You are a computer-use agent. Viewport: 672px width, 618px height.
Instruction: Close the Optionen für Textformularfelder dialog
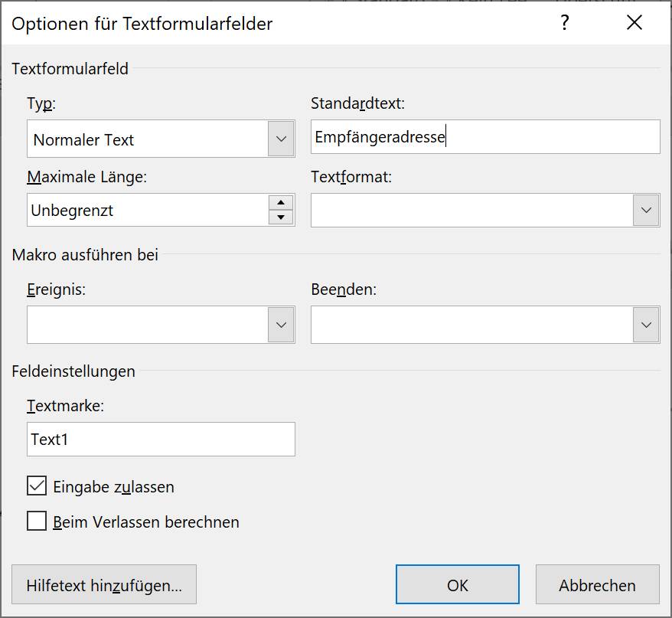point(634,22)
